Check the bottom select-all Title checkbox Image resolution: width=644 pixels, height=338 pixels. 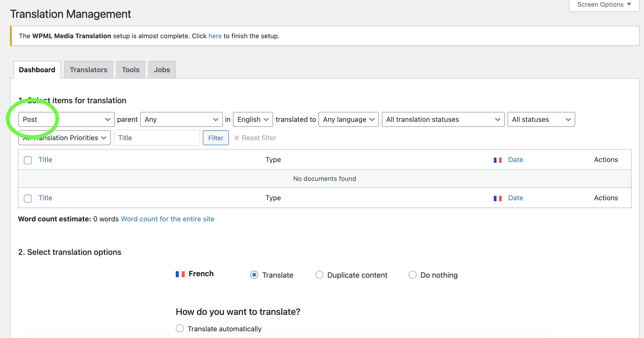pyautogui.click(x=28, y=198)
